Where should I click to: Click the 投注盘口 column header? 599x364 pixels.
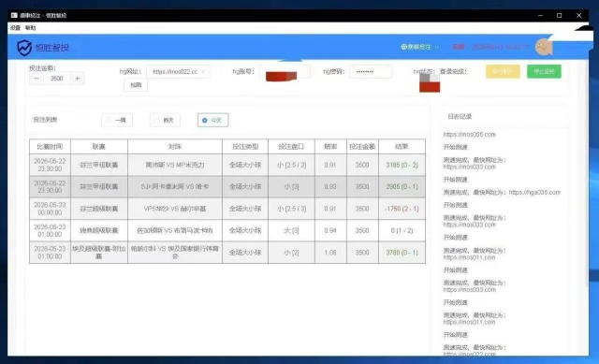(291, 147)
